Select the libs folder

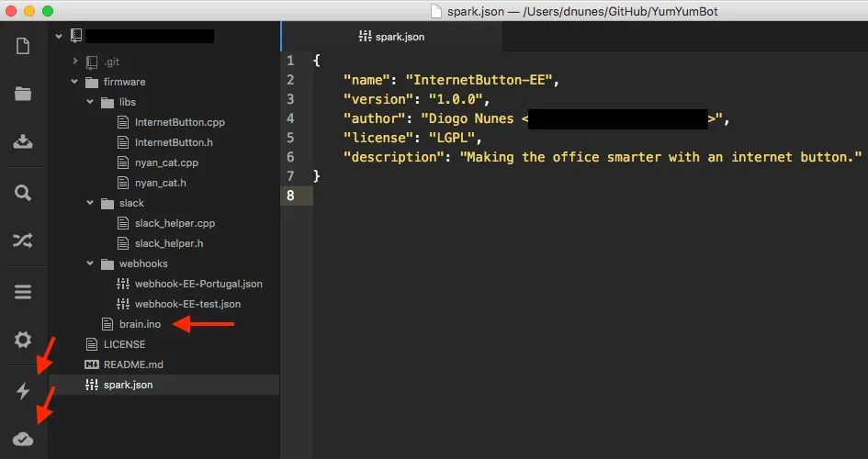128,102
